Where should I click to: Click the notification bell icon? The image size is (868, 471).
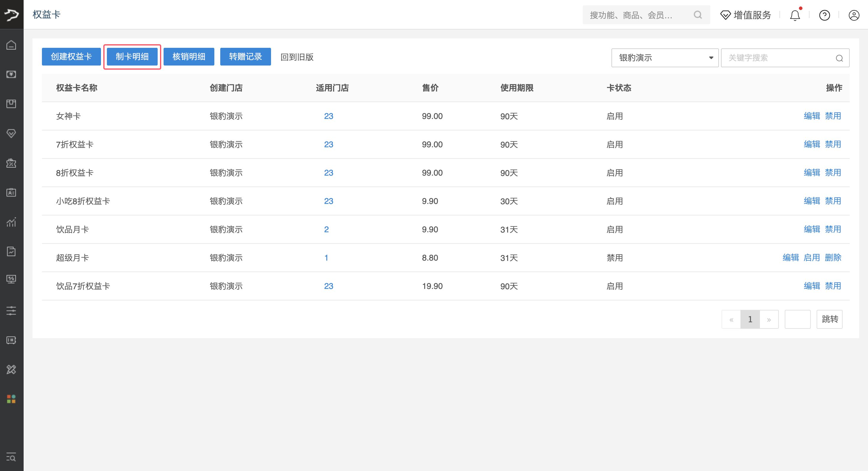795,15
